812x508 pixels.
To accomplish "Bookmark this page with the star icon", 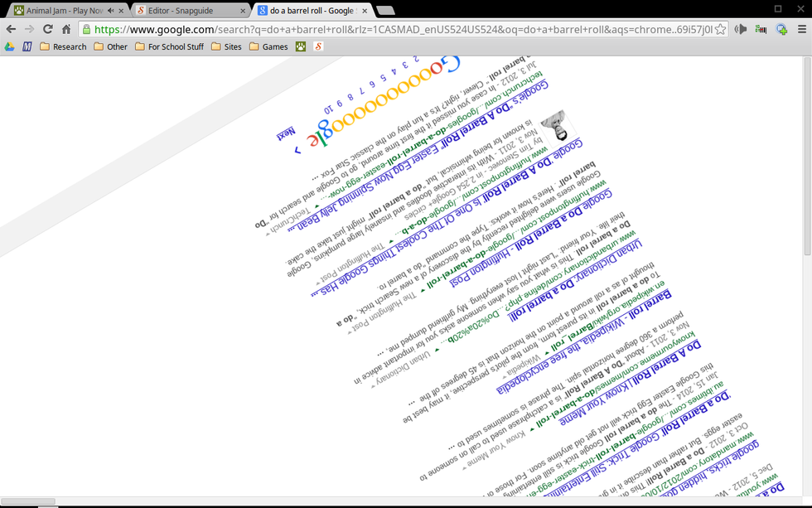I will (720, 29).
